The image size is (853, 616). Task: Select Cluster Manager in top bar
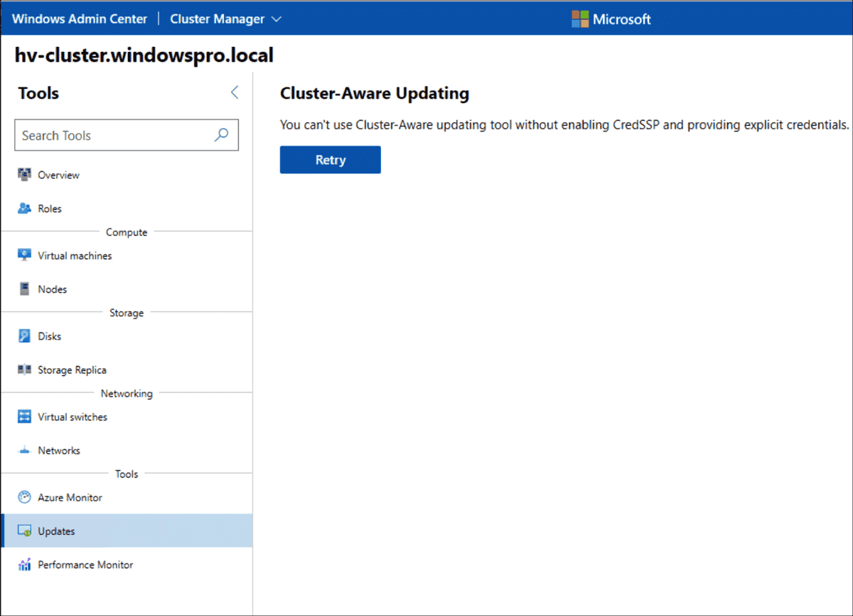click(x=218, y=19)
